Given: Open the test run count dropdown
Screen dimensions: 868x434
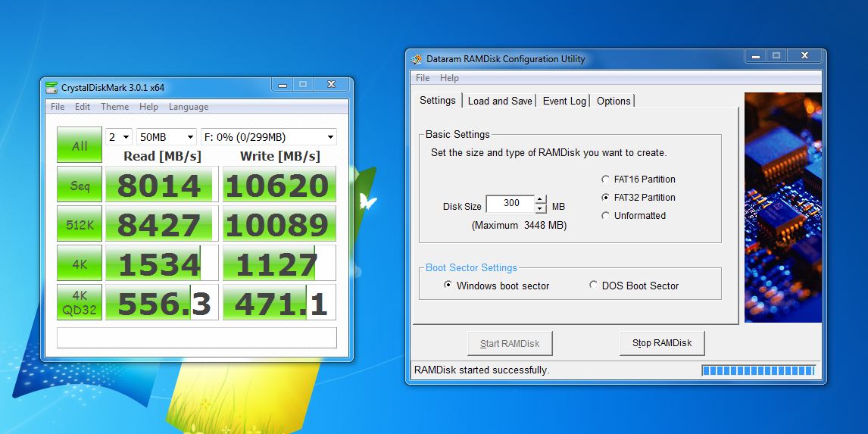Looking at the screenshot, I should coord(119,137).
